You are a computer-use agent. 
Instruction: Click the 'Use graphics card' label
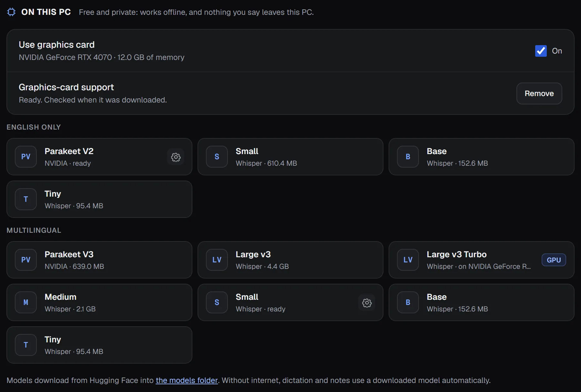point(57,45)
